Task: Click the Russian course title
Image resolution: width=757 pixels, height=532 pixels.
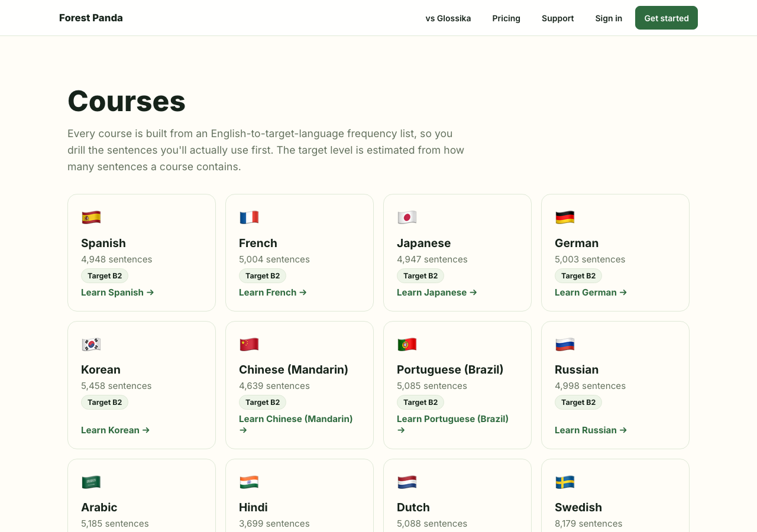Action: pos(577,369)
